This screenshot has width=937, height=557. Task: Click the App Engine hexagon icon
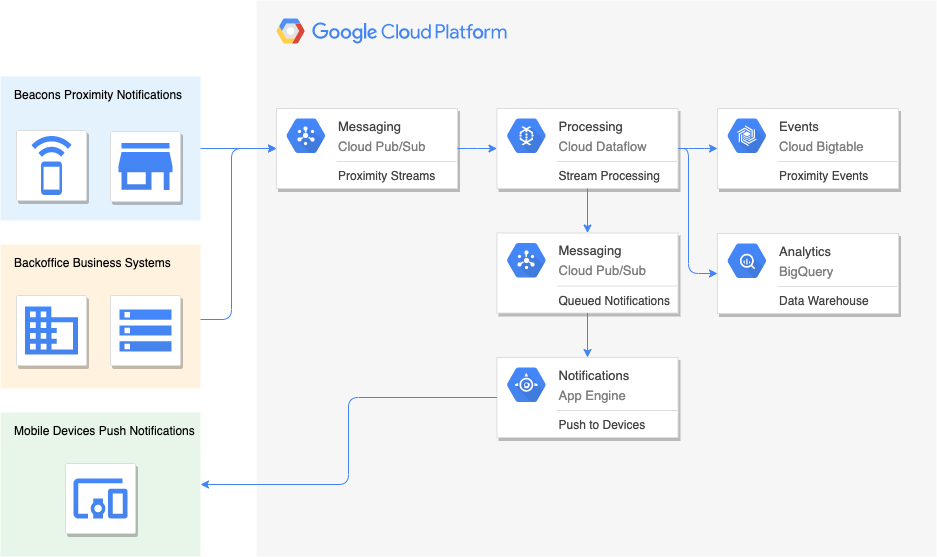point(526,385)
